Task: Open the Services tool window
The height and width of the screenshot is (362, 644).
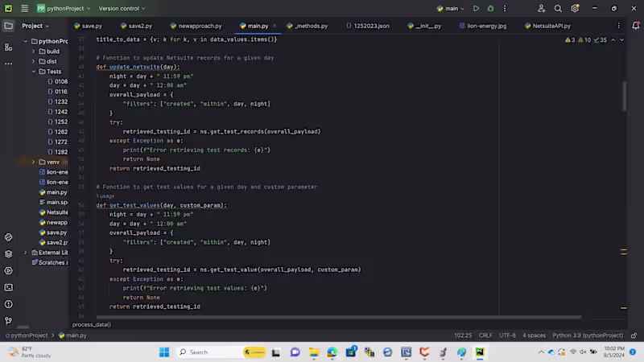Action: click(x=8, y=271)
